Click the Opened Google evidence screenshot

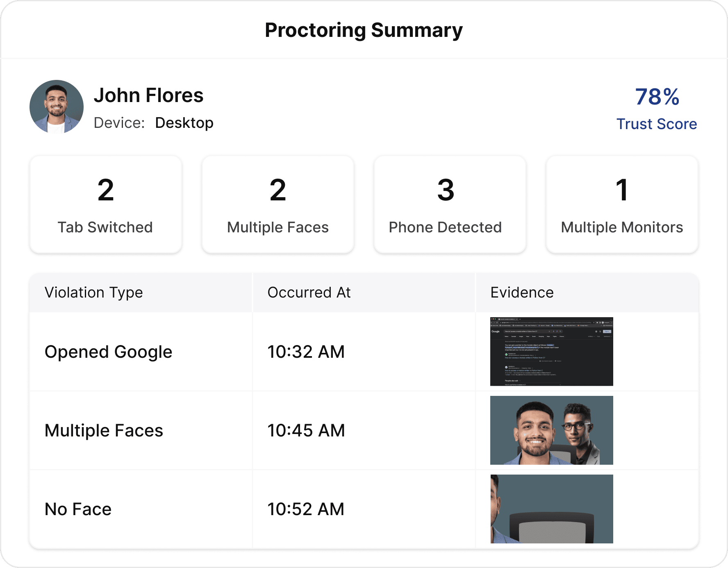(551, 351)
